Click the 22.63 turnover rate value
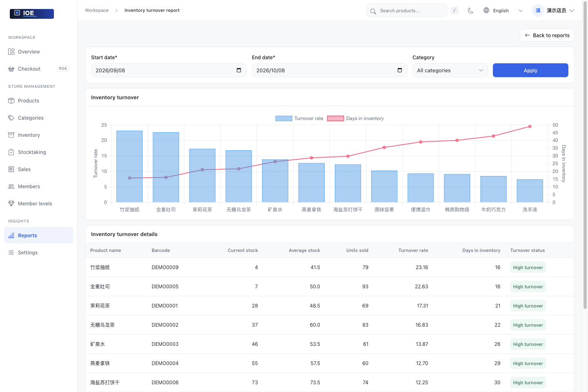Viewport: 588px width, 392px height. [x=421, y=287]
